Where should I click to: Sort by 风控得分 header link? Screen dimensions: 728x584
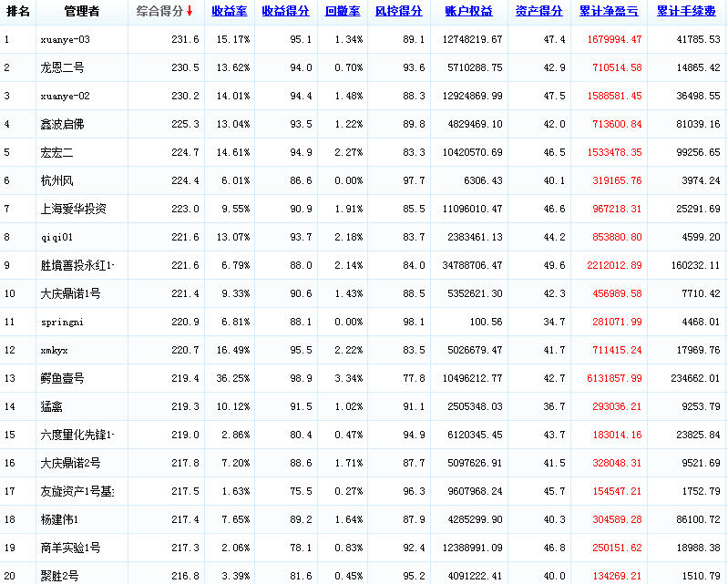coord(399,12)
